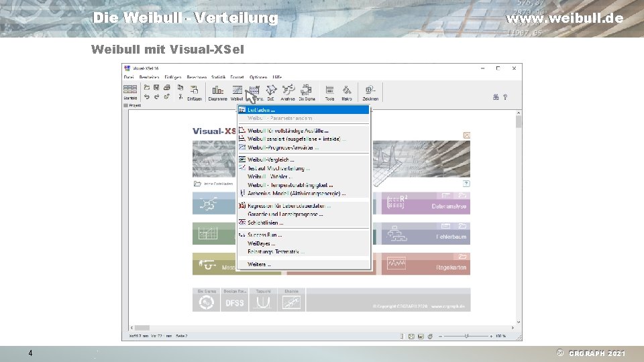Choose Weibull zensiert menu entry
The height and width of the screenshot is (362, 644).
pos(303,139)
